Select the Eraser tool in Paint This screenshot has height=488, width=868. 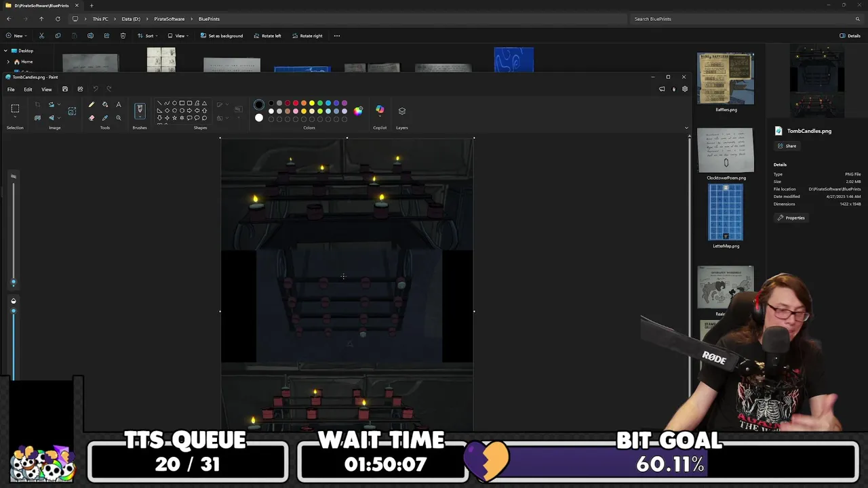[92, 118]
